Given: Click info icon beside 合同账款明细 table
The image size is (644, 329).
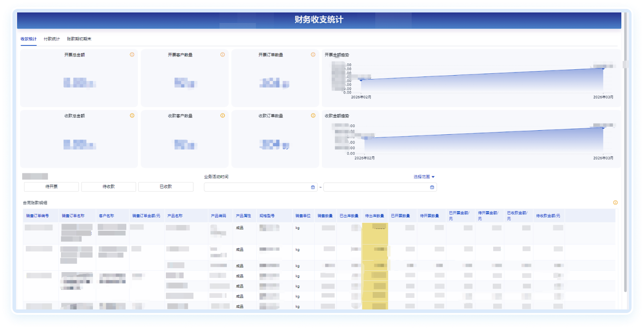Looking at the screenshot, I should point(615,203).
